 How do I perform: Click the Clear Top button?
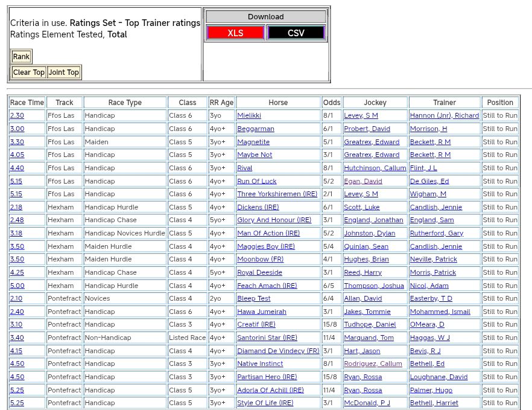[x=29, y=72]
